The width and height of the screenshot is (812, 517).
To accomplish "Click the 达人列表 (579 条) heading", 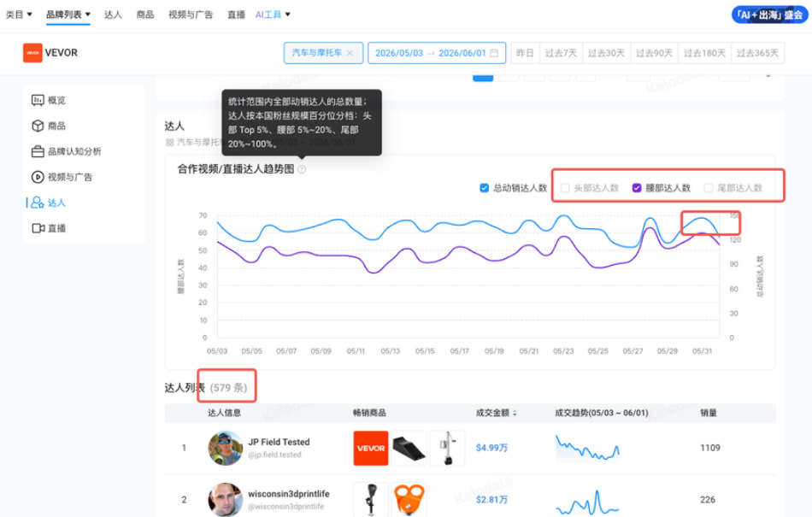I will 206,388.
